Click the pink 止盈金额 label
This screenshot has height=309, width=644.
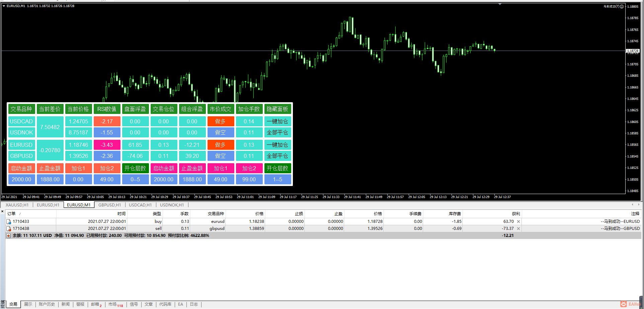point(192,168)
